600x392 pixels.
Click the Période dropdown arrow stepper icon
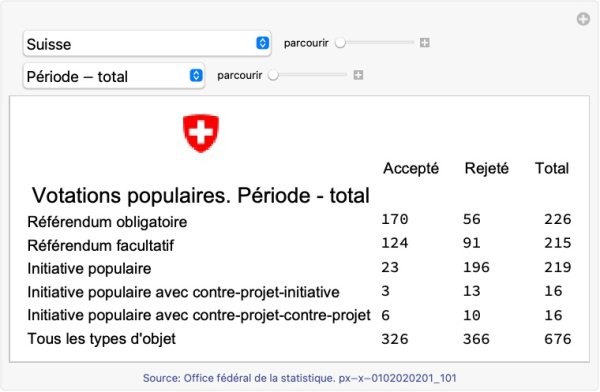pos(196,75)
